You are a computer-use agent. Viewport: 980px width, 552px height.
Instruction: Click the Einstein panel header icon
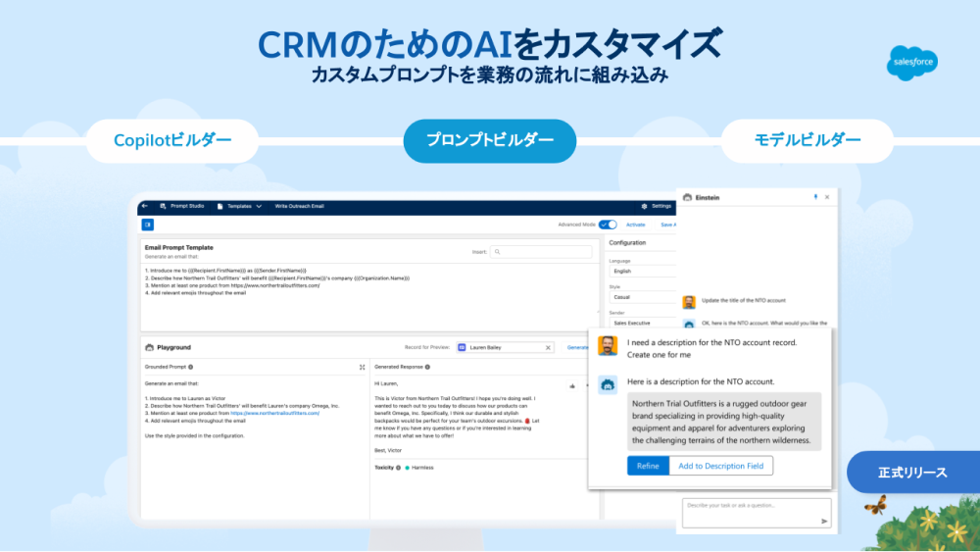coord(688,197)
